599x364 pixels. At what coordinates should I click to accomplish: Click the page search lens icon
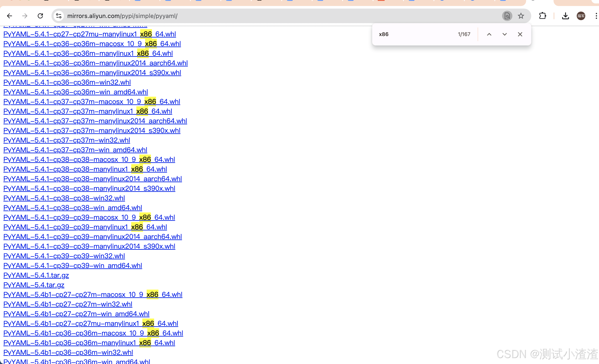[507, 16]
